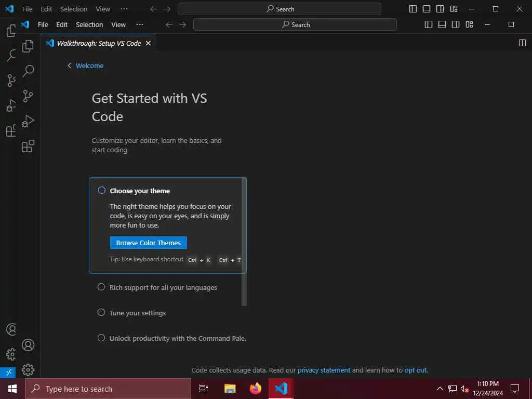Go forward with the back window's right arrow
This screenshot has width=532, height=399.
(167, 9)
